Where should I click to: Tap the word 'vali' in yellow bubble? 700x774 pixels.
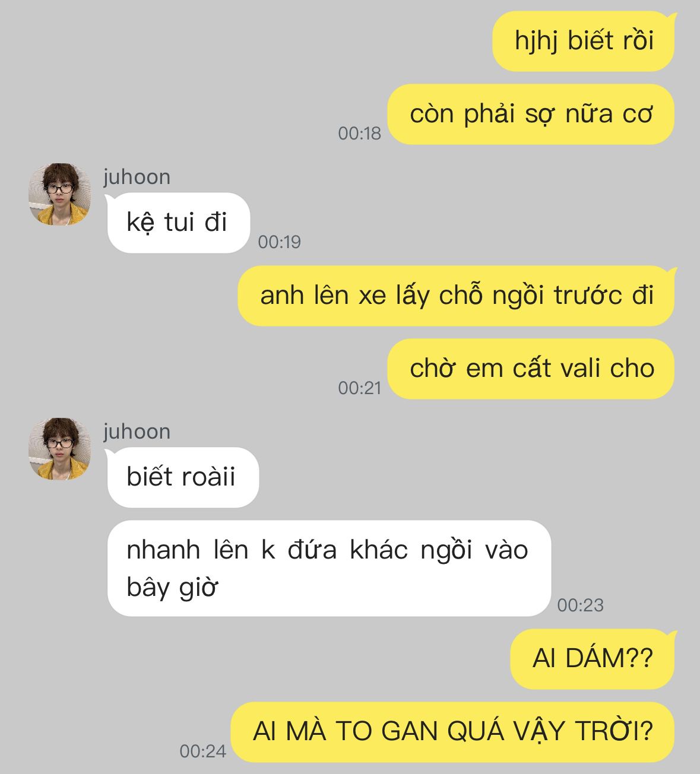[572, 369]
